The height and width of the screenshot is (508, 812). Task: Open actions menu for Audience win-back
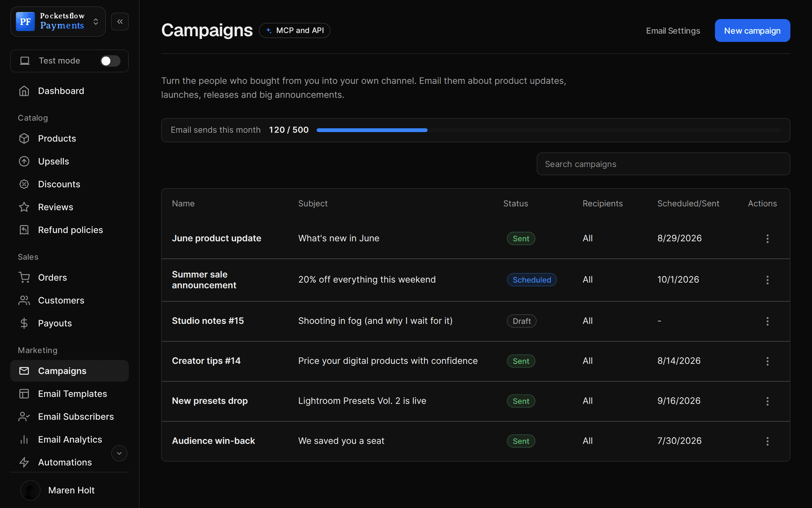[x=768, y=441]
